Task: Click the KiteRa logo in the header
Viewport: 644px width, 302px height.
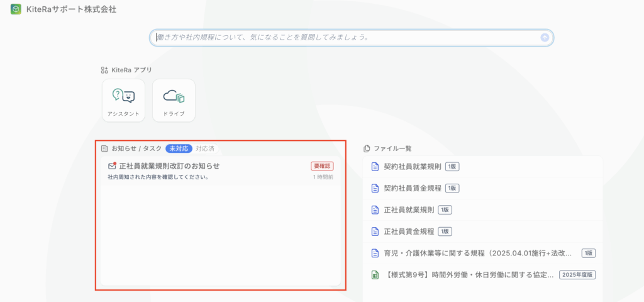Action: (x=16, y=9)
